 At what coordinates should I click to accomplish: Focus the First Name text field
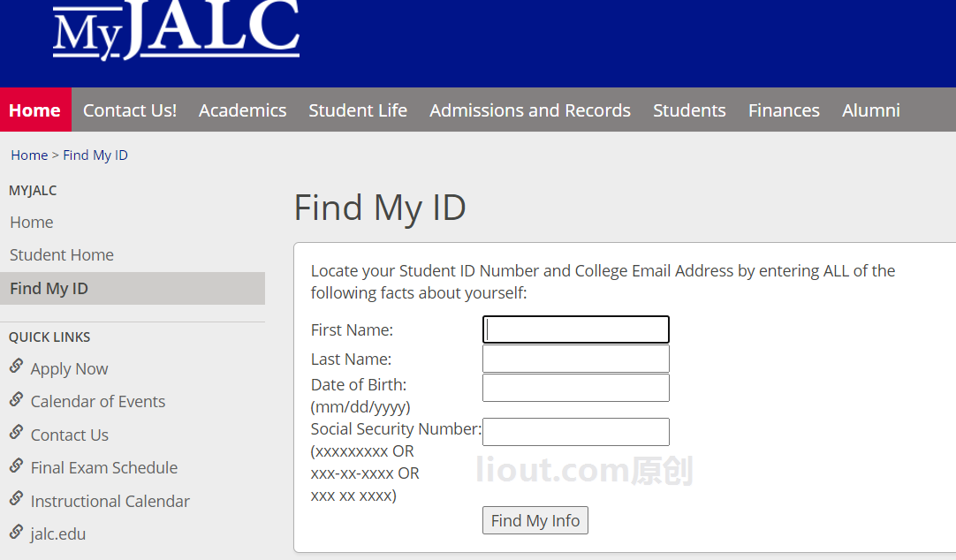(575, 329)
